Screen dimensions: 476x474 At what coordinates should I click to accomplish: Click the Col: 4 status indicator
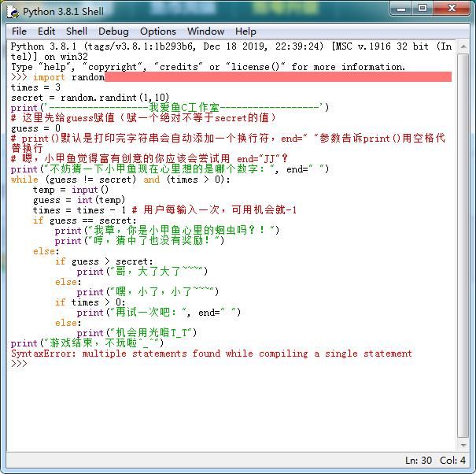(x=452, y=461)
